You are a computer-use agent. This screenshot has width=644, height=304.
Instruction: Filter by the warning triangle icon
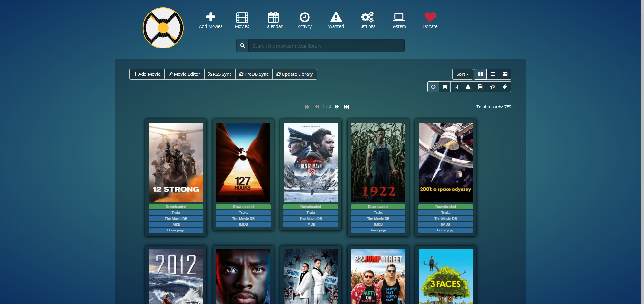coord(468,87)
